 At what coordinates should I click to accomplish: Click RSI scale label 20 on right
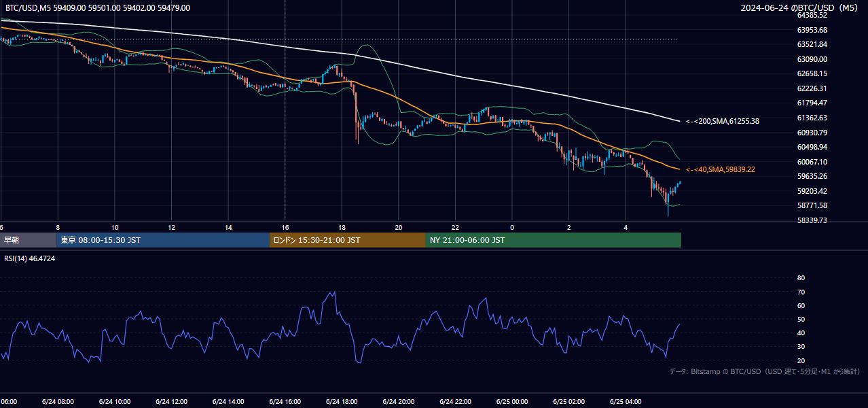801,360
